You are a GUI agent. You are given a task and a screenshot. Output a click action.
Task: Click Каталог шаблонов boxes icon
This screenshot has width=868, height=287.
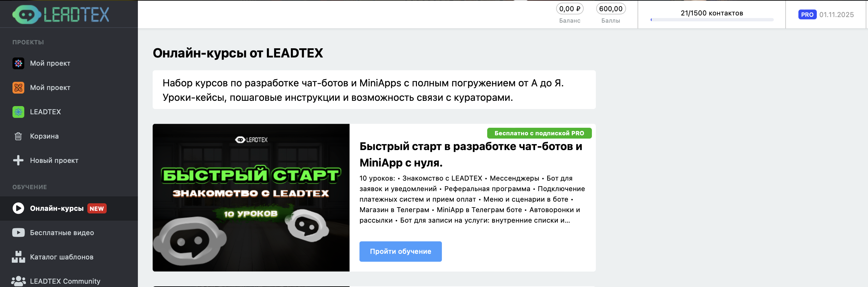click(18, 257)
